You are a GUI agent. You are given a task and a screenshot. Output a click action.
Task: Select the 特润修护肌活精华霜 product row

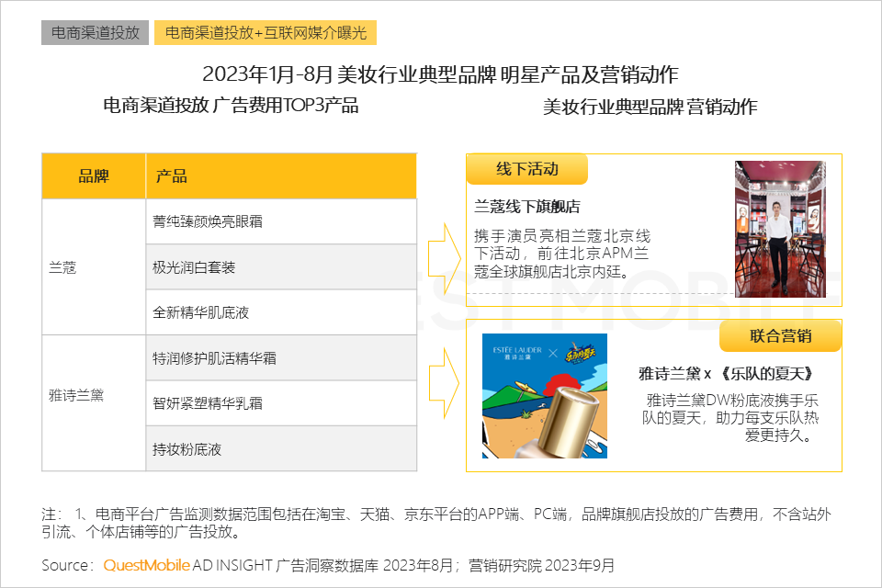click(280, 358)
